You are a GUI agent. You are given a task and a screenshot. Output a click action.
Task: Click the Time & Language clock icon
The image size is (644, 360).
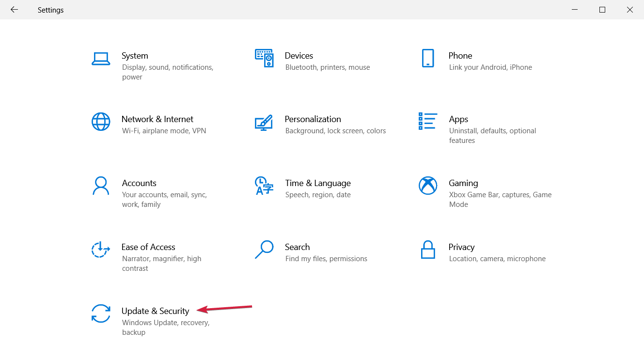coord(264,186)
